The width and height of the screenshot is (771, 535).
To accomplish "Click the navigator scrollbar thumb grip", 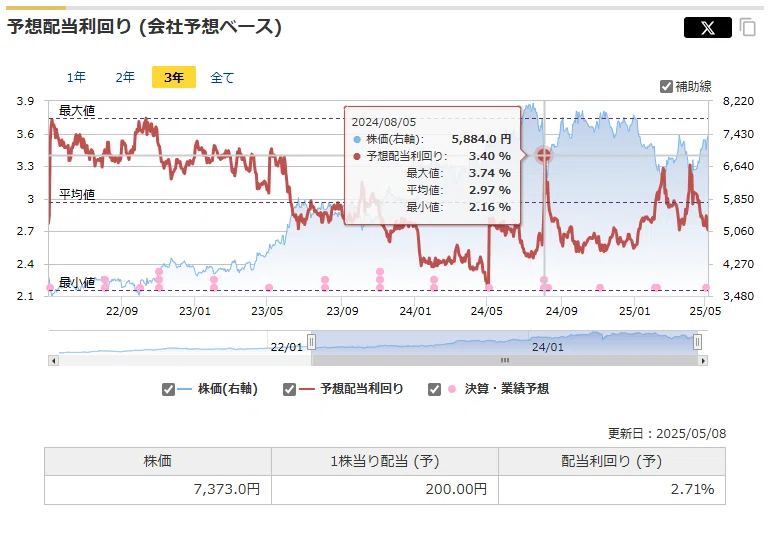I will tap(505, 360).
